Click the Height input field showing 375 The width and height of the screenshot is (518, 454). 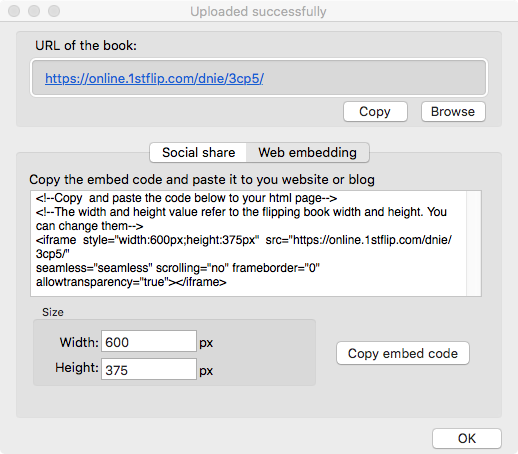[149, 369]
